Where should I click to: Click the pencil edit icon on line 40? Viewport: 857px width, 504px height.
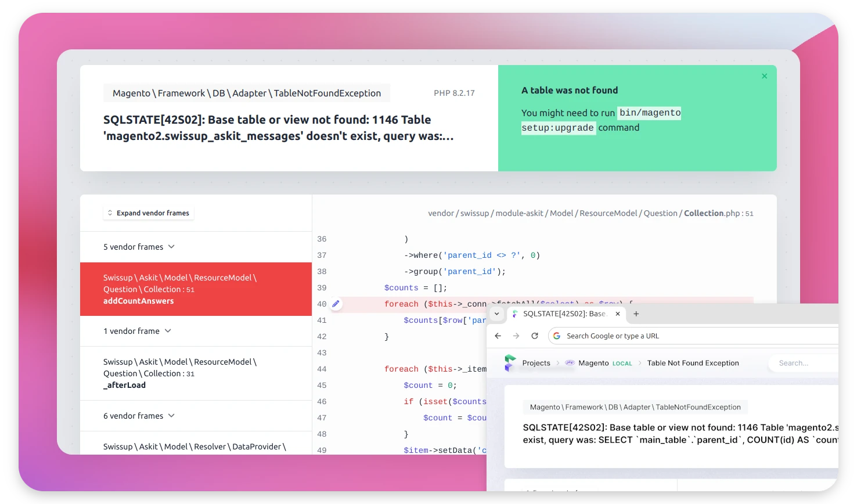[x=336, y=304]
